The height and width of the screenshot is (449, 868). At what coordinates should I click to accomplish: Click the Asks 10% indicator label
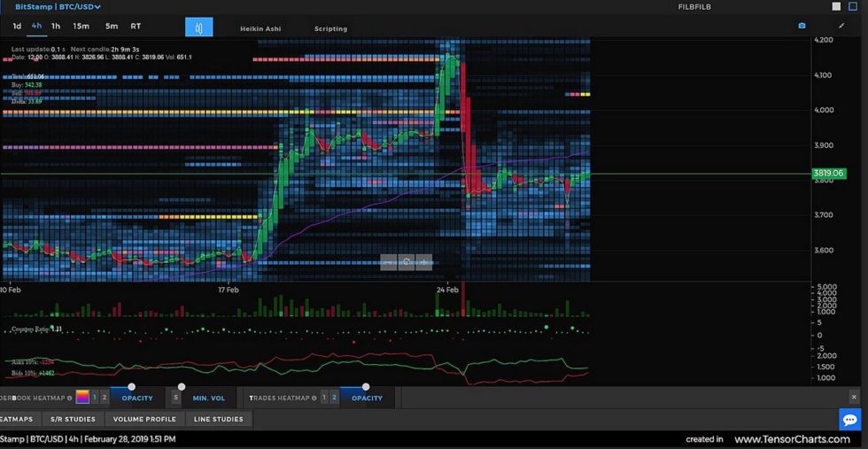34,362
